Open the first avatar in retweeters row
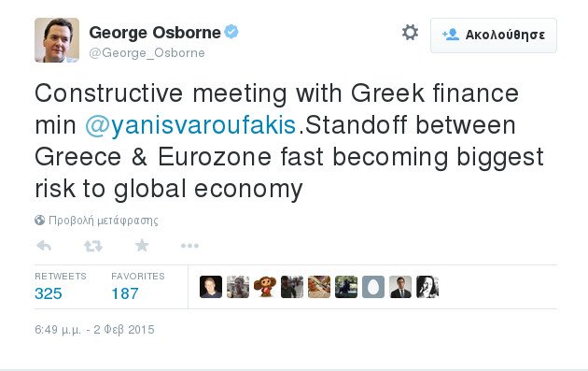The image size is (588, 371). coord(211,287)
